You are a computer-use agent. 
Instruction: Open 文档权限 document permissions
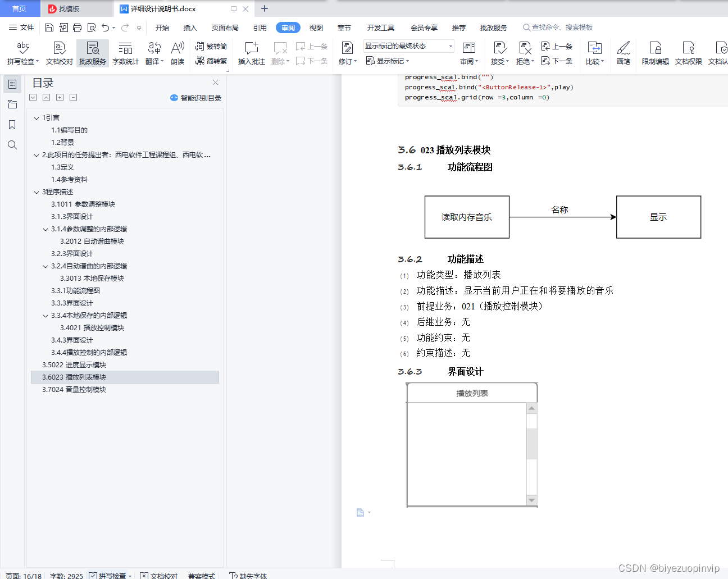pyautogui.click(x=689, y=53)
